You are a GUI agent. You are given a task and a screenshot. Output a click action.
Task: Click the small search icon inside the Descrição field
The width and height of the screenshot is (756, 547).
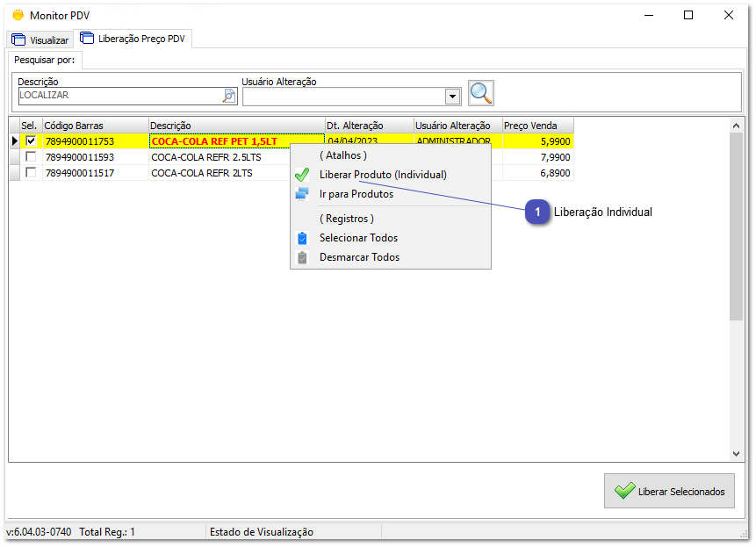tap(227, 95)
